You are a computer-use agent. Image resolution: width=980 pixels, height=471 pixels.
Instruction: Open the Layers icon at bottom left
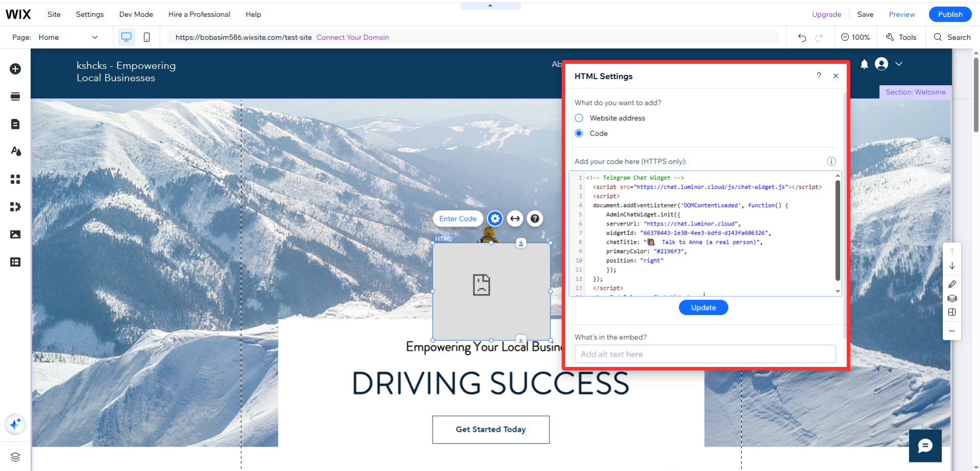pos(15,457)
